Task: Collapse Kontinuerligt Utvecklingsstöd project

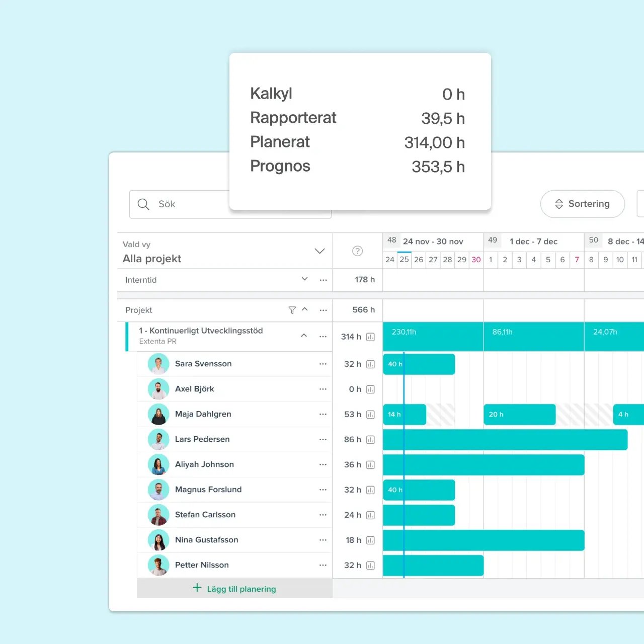Action: click(x=304, y=336)
